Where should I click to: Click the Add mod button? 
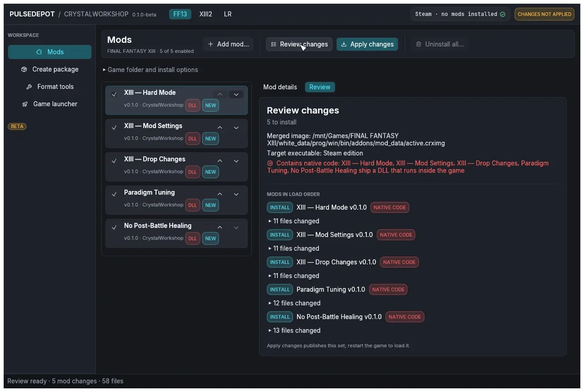point(228,44)
